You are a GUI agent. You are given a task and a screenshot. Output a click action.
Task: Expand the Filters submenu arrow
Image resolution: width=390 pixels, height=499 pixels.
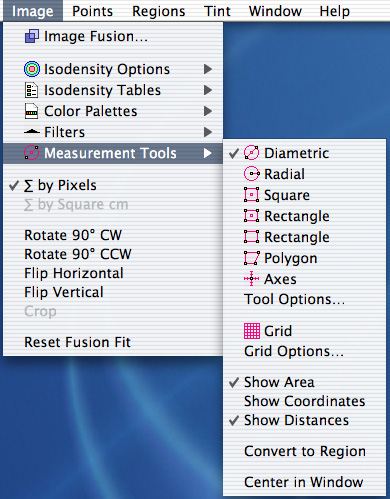(208, 132)
